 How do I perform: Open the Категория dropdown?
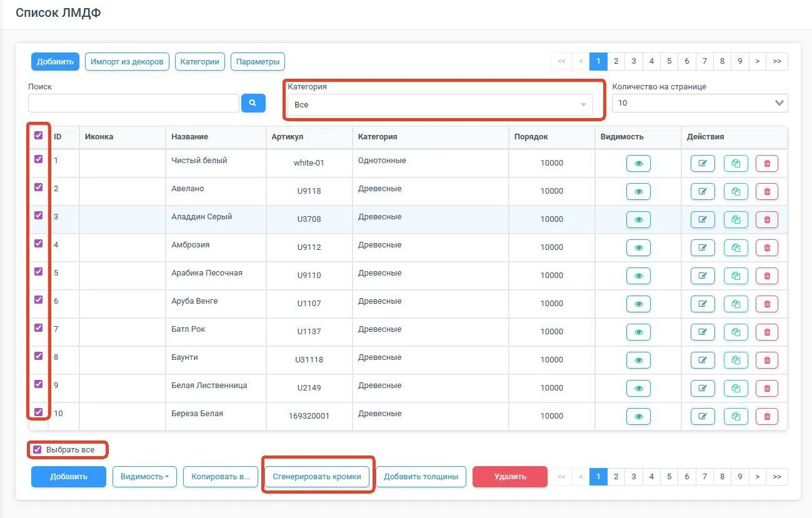(x=440, y=105)
